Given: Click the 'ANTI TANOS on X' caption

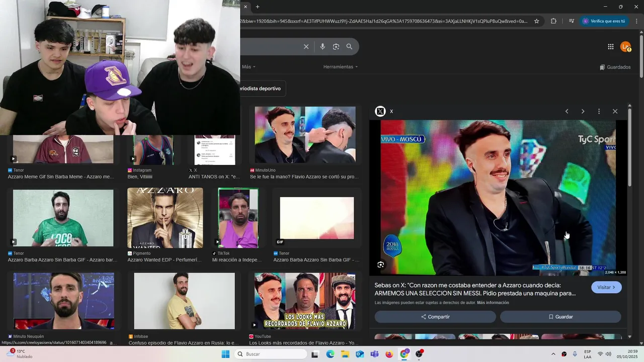Looking at the screenshot, I should (214, 177).
